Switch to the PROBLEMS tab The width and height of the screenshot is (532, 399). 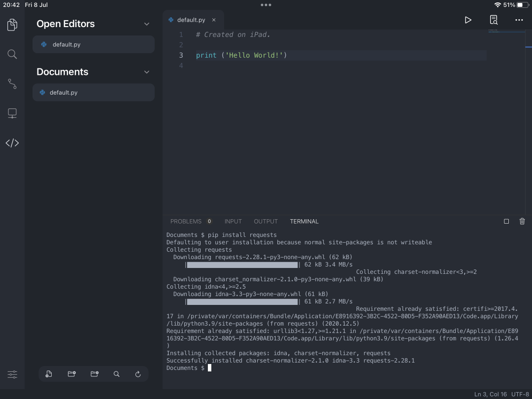click(x=186, y=221)
